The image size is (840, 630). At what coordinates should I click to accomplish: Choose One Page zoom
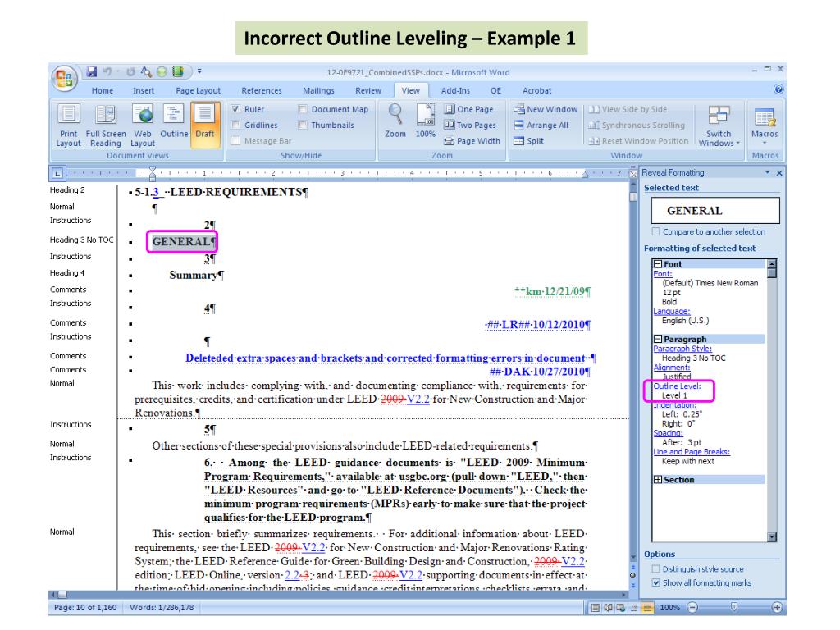(468, 109)
